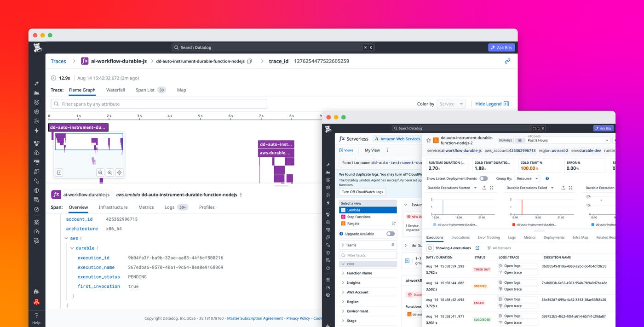This screenshot has height=327, width=644.
Task: Star the dd-auto-instrument-durable-function-nodejs-2 function
Action: pyautogui.click(x=429, y=140)
